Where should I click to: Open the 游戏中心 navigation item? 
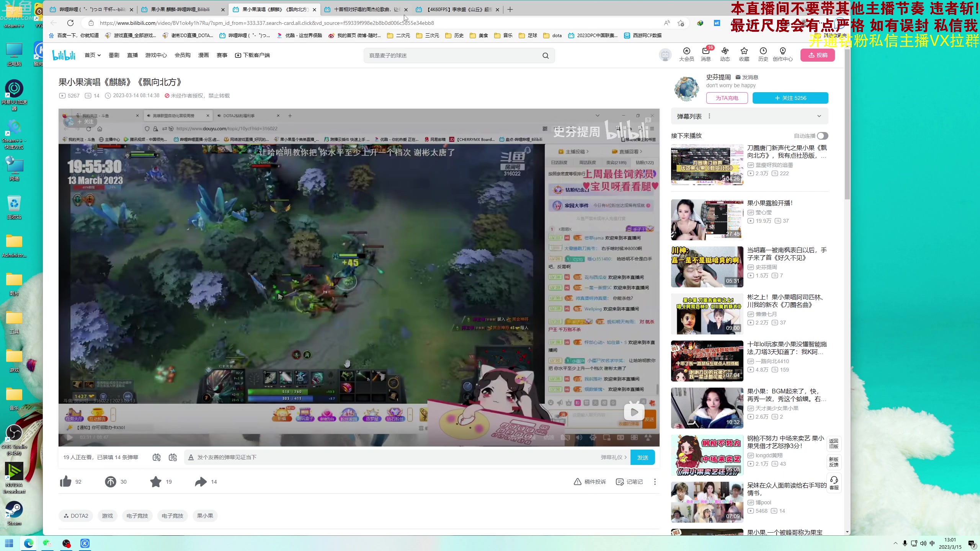click(x=156, y=55)
